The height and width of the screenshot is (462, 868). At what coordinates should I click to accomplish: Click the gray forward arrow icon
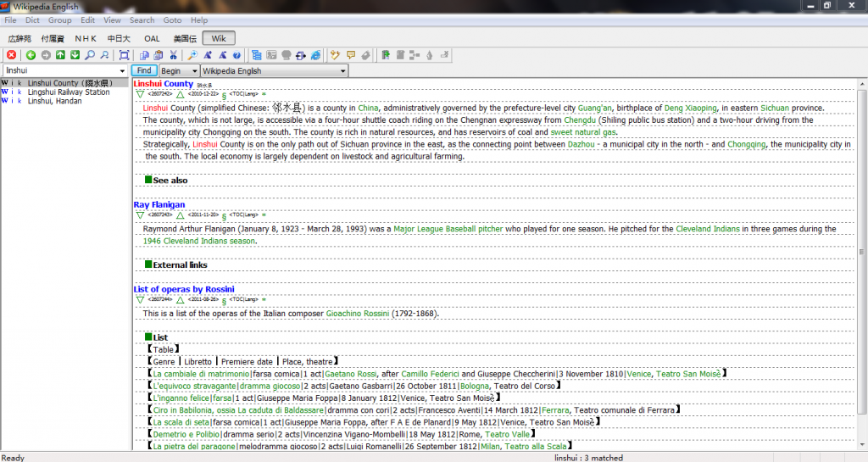46,55
